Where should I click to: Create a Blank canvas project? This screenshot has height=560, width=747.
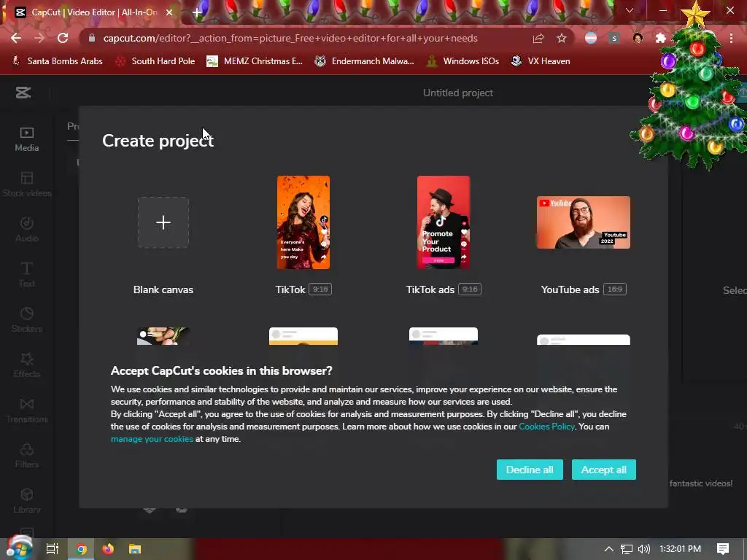tap(163, 222)
